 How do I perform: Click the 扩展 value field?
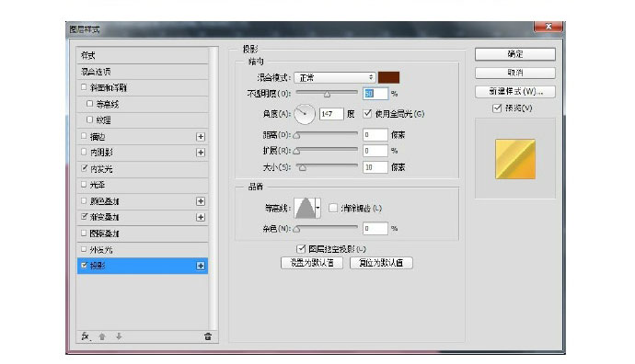pyautogui.click(x=375, y=151)
